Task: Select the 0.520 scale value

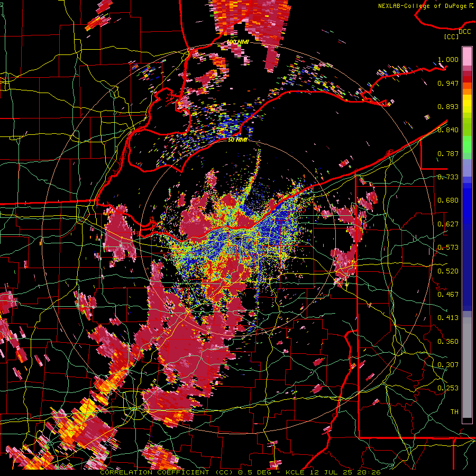Action: coord(448,271)
